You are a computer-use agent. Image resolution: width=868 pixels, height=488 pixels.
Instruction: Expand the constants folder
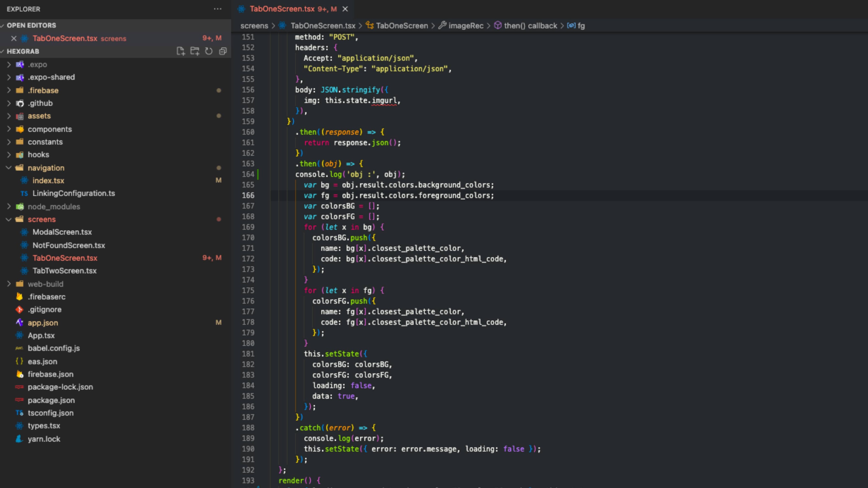pyautogui.click(x=9, y=142)
